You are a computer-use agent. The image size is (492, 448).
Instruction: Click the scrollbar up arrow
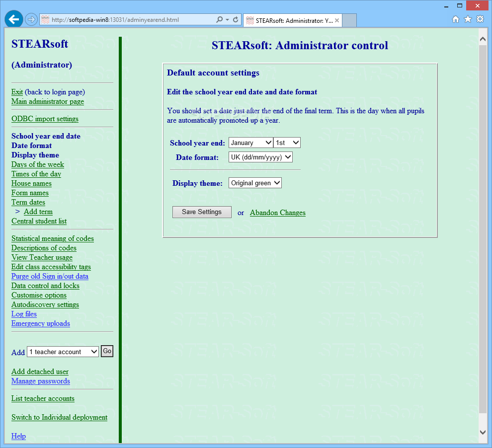tap(483, 39)
